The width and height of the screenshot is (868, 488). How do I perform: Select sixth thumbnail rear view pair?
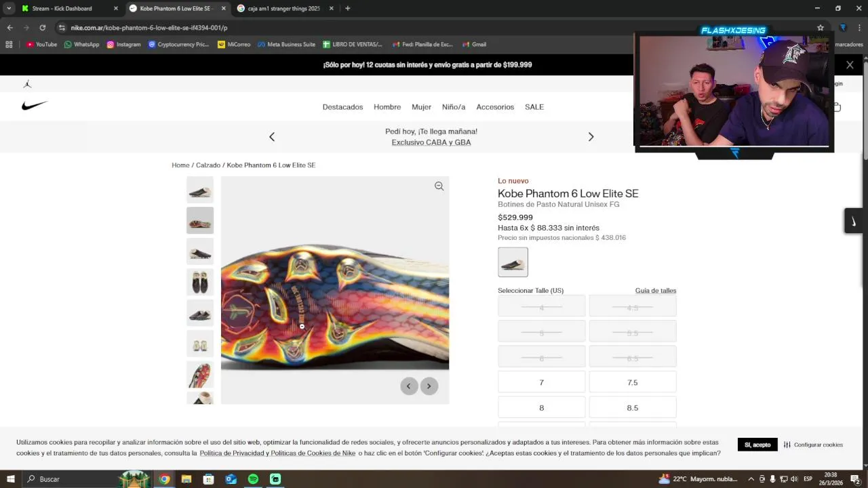click(200, 344)
